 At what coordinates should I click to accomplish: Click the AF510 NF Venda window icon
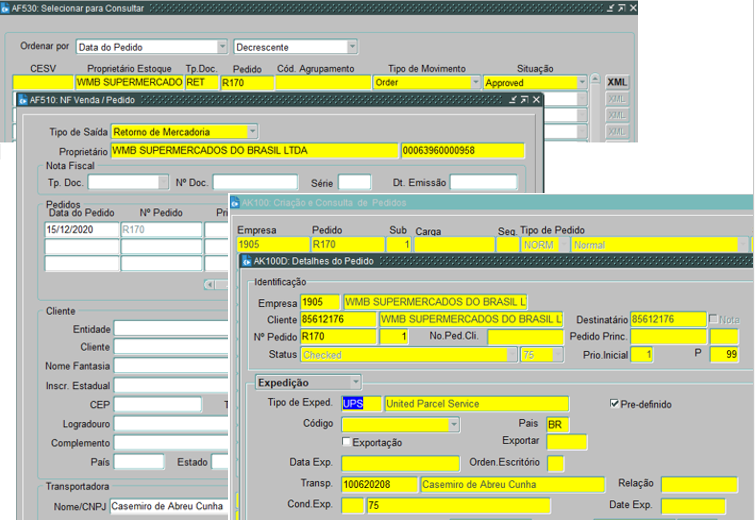[23, 99]
